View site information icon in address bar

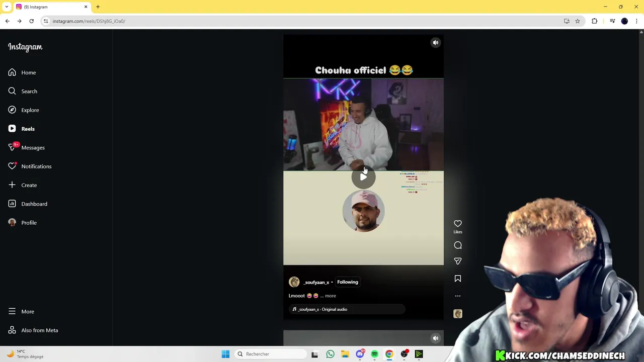(46, 21)
